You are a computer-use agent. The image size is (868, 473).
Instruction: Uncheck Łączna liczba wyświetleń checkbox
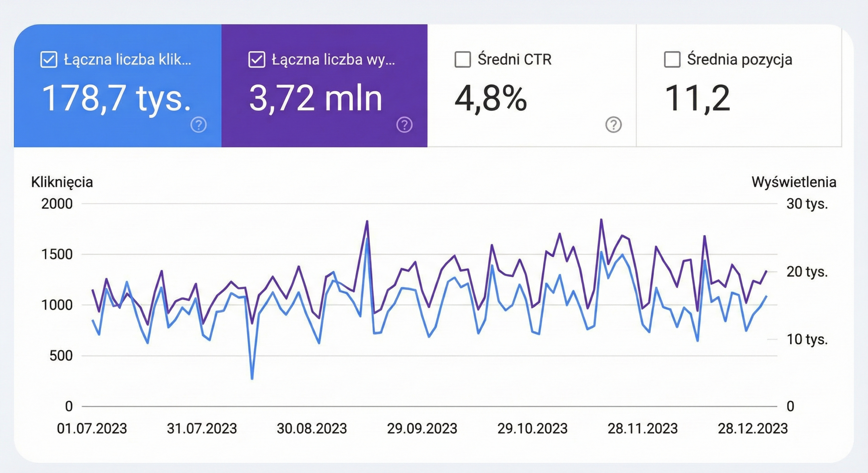257,60
